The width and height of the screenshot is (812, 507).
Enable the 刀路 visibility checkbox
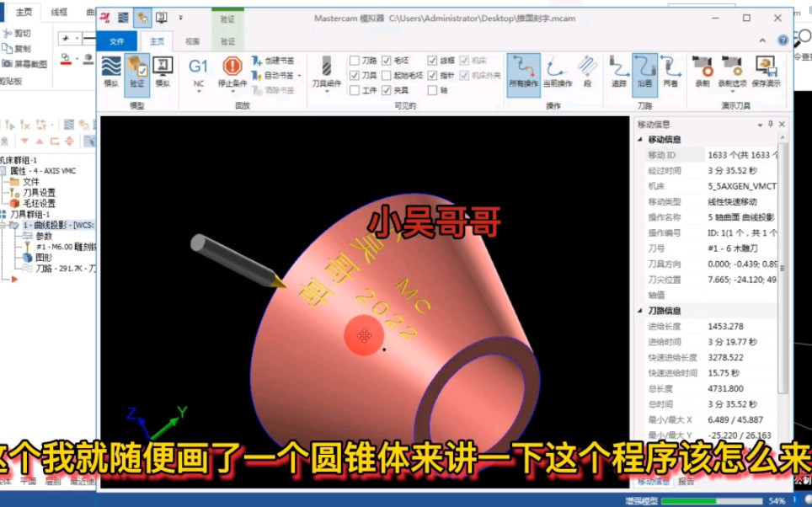[354, 60]
